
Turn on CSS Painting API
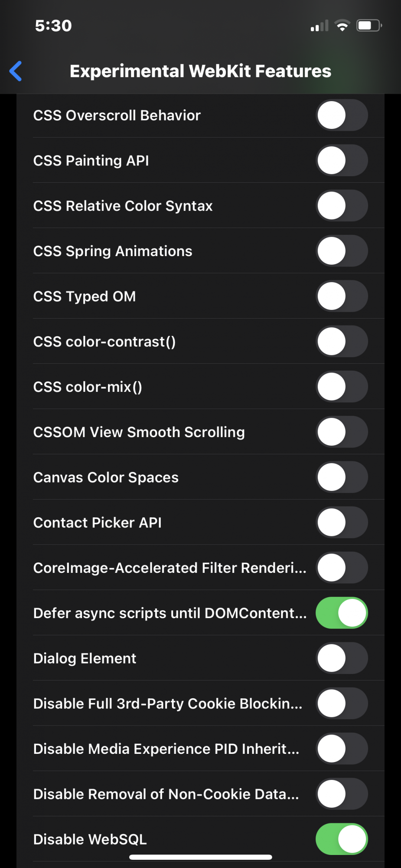pyautogui.click(x=342, y=161)
